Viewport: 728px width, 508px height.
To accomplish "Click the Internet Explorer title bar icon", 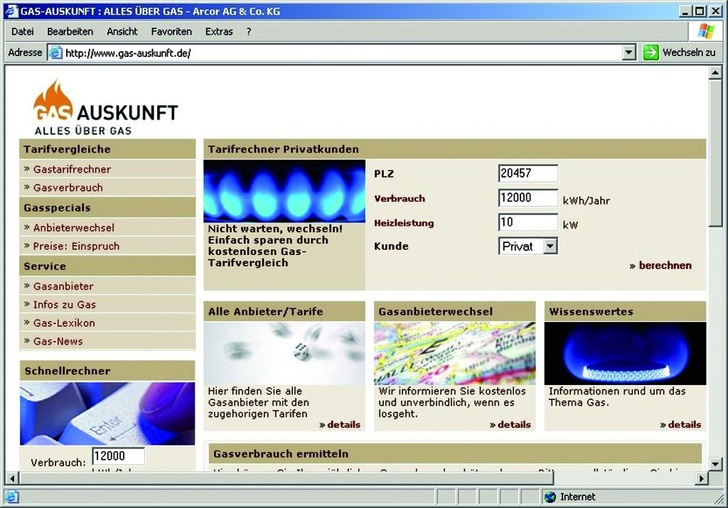I will [11, 10].
